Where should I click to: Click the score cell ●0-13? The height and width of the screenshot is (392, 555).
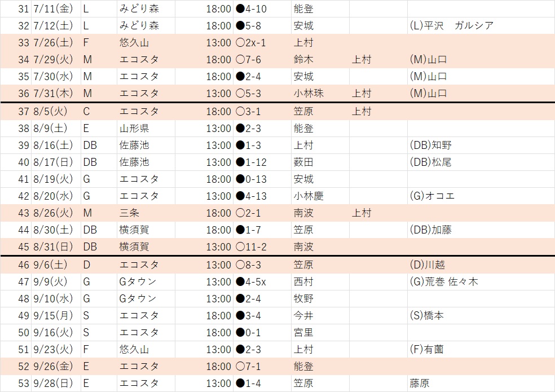tap(251, 179)
